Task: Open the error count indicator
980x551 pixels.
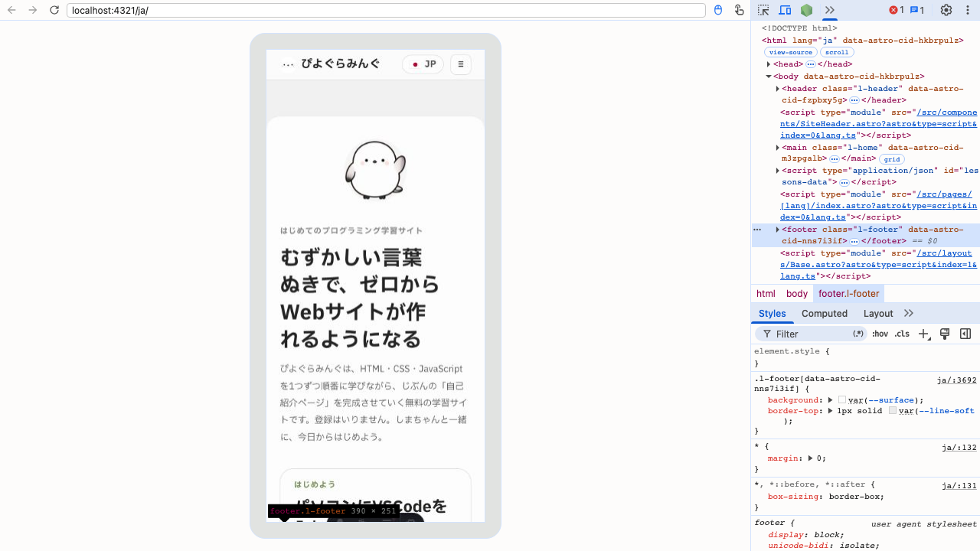Action: click(897, 10)
